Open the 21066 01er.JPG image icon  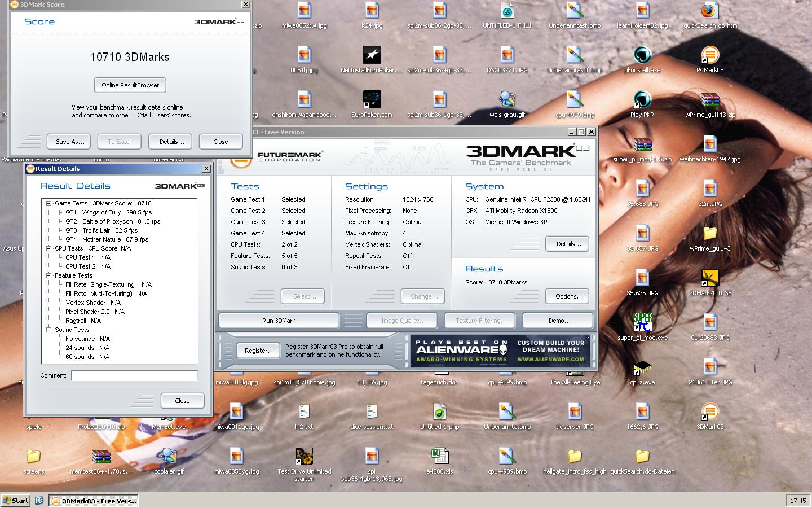pyautogui.click(x=710, y=371)
